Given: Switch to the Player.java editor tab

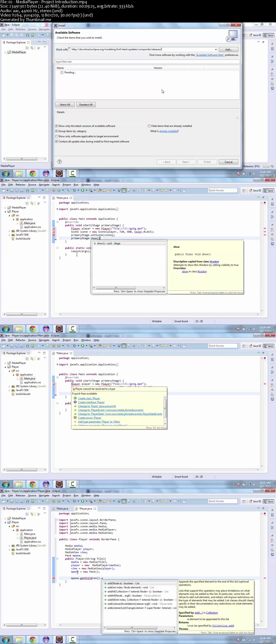Looking at the screenshot, I should [85, 509].
